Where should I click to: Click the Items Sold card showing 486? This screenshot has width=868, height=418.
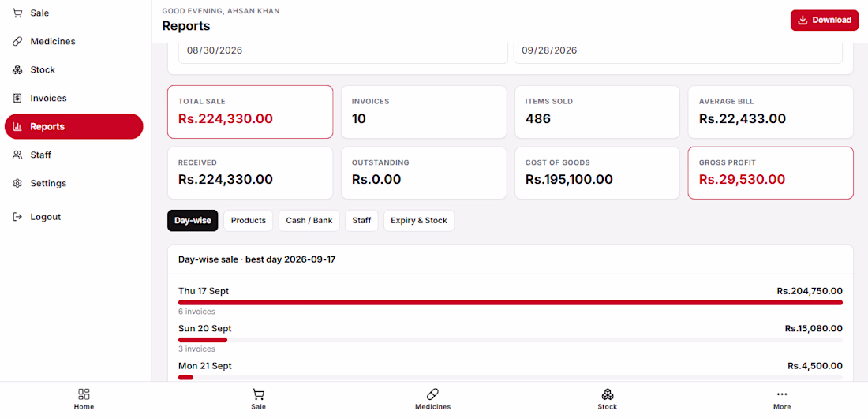[597, 112]
